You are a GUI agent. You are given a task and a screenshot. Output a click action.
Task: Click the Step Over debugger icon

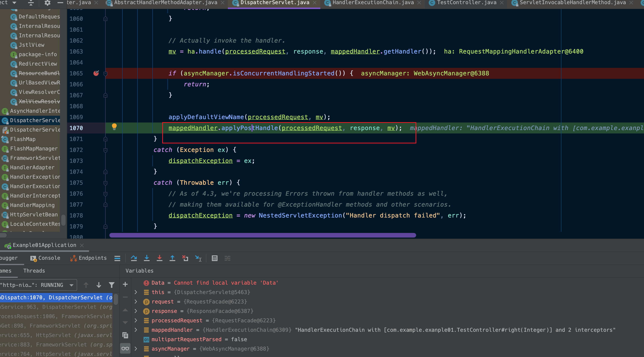click(x=134, y=258)
